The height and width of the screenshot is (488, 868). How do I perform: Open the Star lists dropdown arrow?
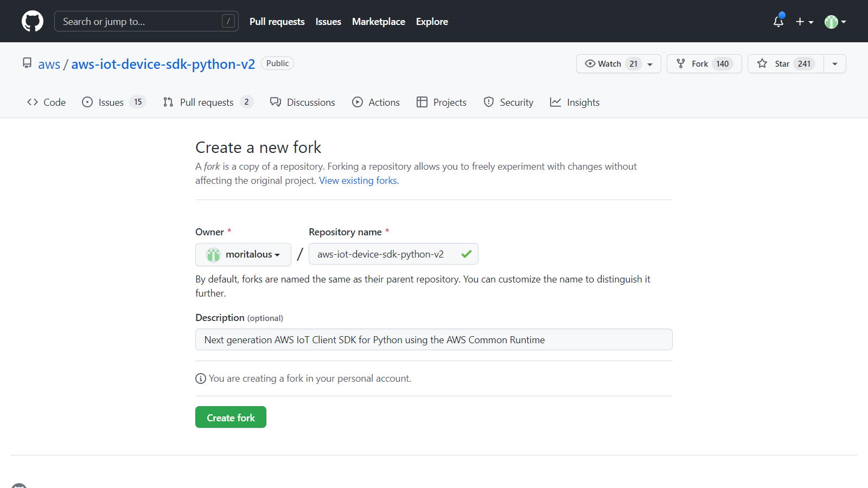[x=835, y=63]
